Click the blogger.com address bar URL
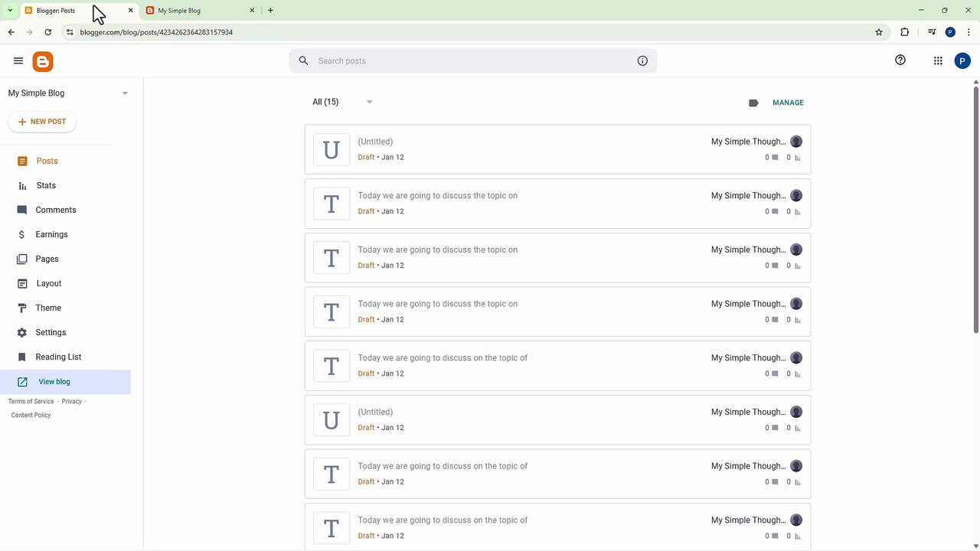980x551 pixels. (156, 32)
